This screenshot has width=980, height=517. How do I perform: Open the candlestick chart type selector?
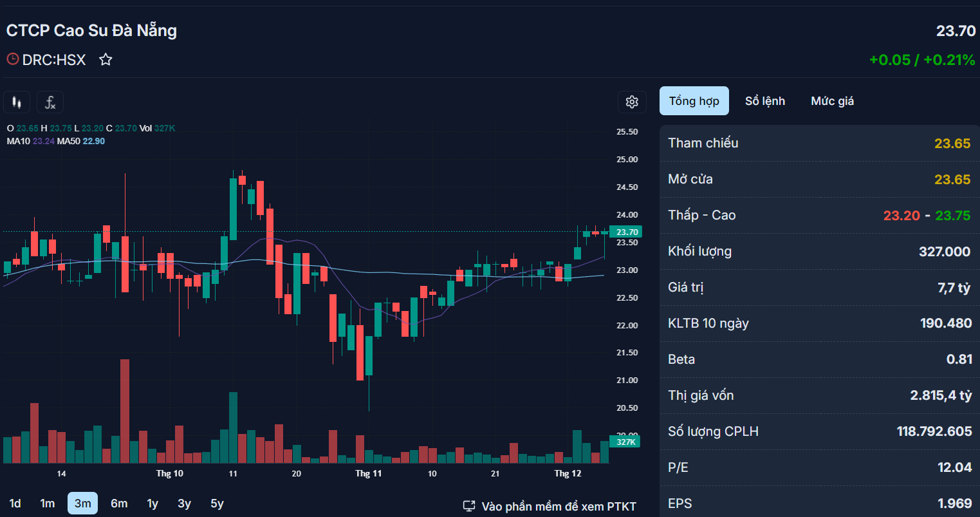pyautogui.click(x=17, y=102)
